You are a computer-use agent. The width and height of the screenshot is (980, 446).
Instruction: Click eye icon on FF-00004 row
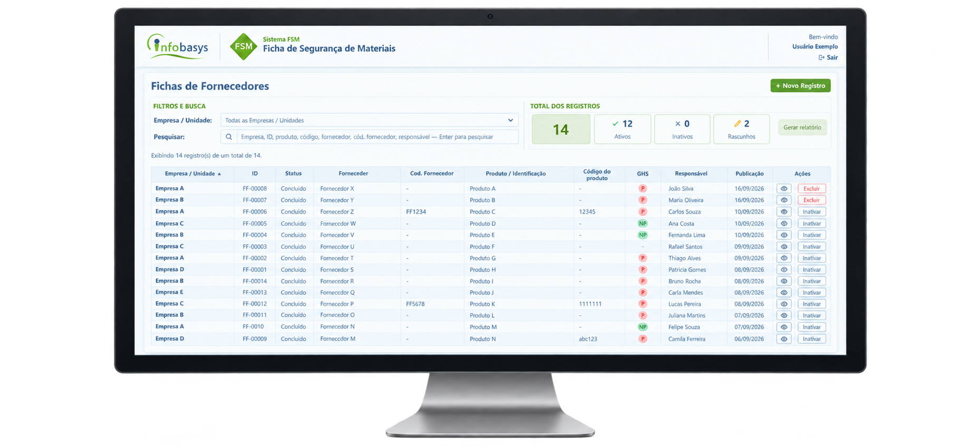point(784,235)
